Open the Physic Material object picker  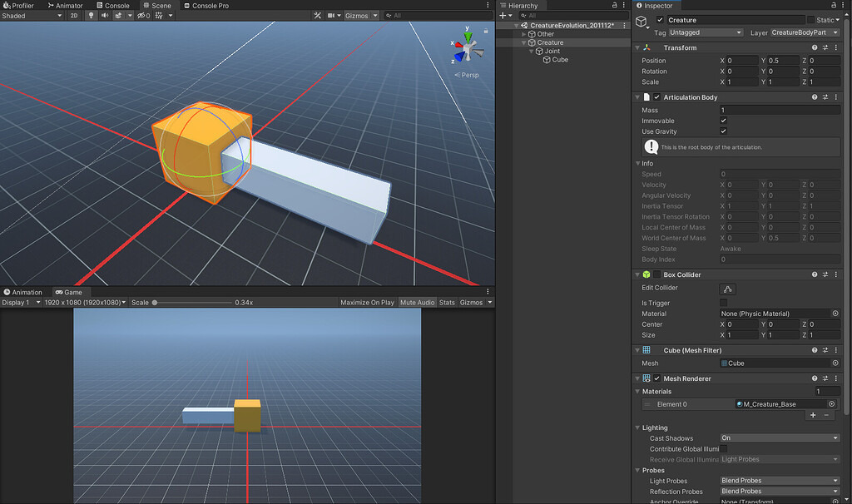pyautogui.click(x=836, y=314)
